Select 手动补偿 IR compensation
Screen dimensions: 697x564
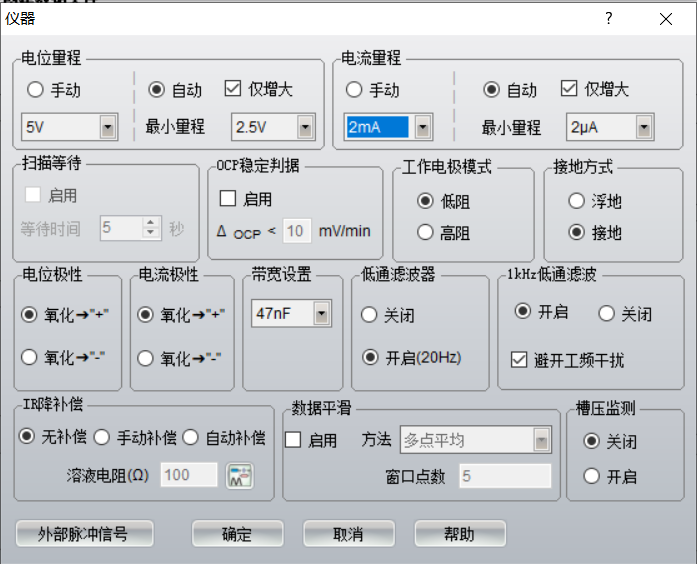pyautogui.click(x=102, y=437)
